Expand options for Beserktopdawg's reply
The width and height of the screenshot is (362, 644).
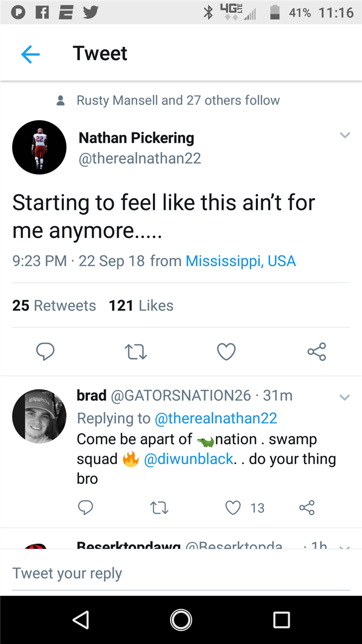(345, 545)
